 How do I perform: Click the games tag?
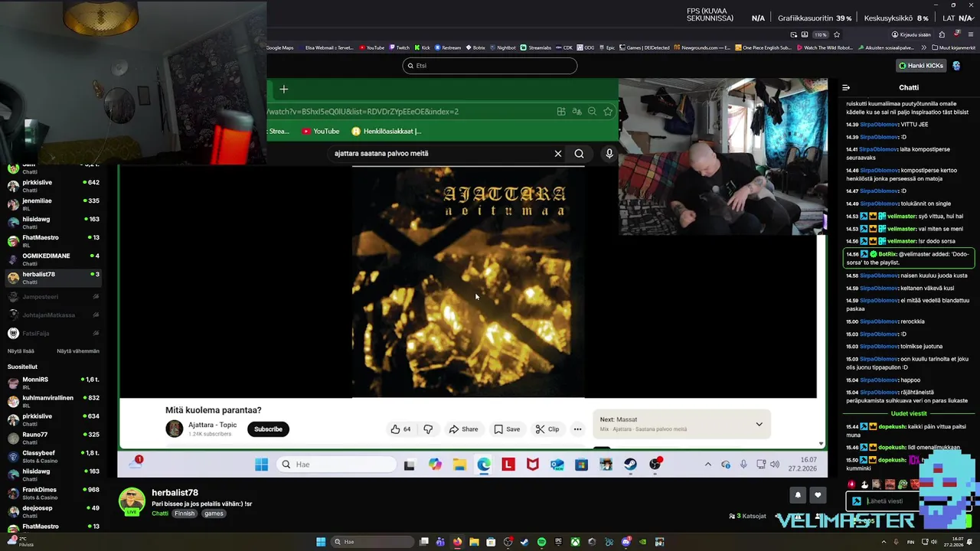pyautogui.click(x=214, y=514)
